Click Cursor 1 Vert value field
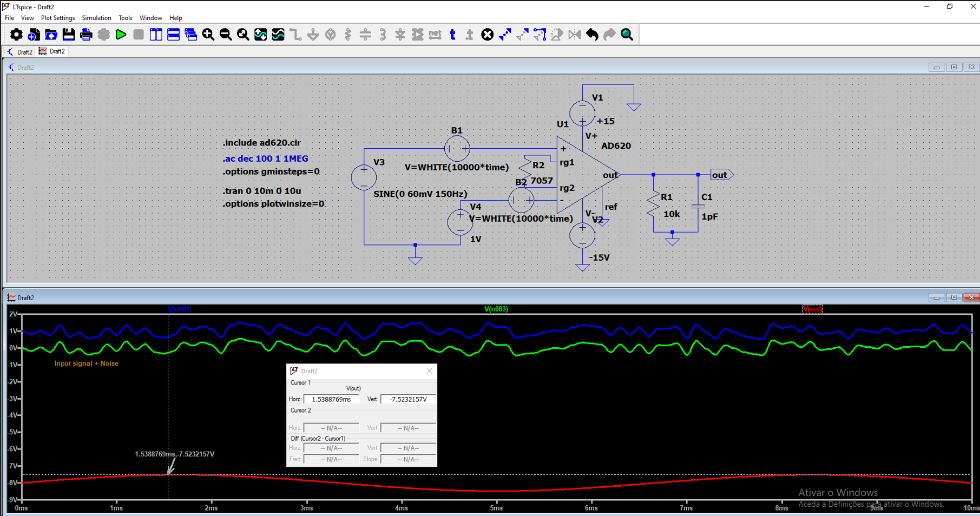 pyautogui.click(x=408, y=399)
